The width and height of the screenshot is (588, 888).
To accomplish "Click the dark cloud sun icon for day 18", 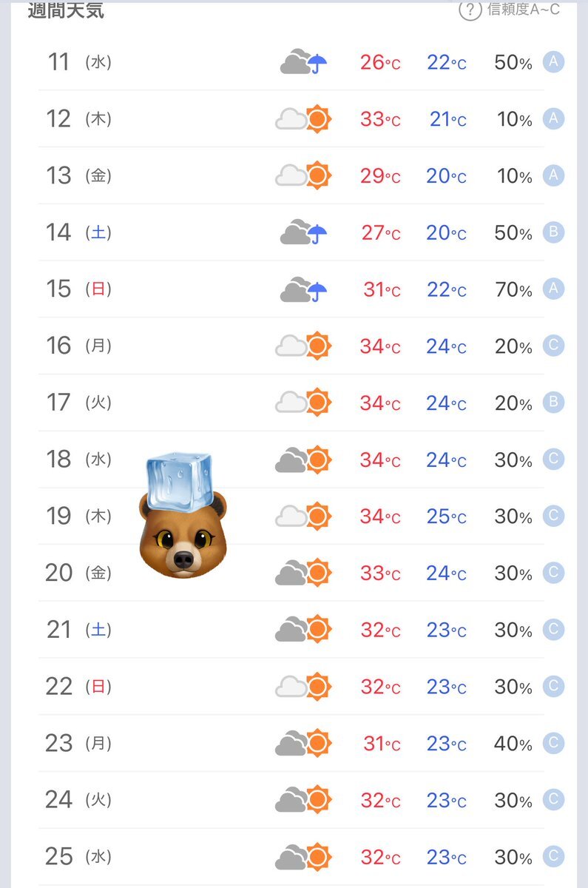I will click(x=303, y=460).
